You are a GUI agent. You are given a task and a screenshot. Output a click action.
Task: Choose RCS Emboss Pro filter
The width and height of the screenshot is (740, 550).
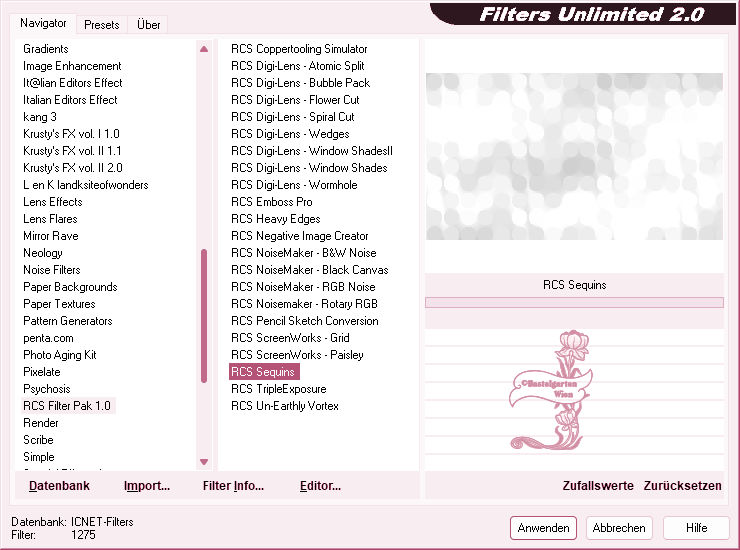click(x=271, y=202)
